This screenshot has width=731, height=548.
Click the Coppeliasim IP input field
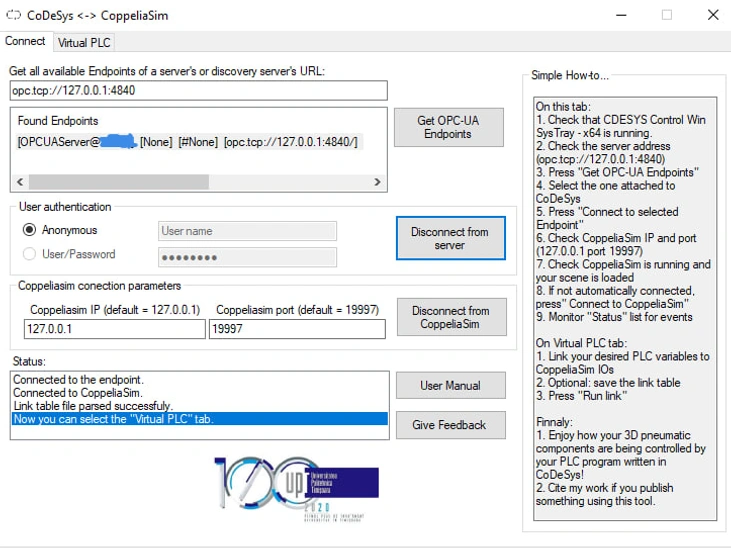click(115, 329)
